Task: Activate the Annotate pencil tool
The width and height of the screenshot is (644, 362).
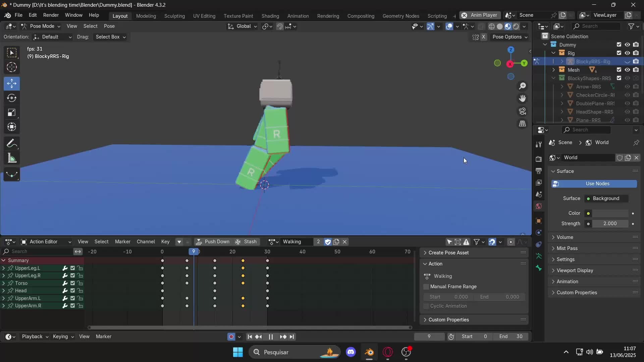Action: [12, 143]
